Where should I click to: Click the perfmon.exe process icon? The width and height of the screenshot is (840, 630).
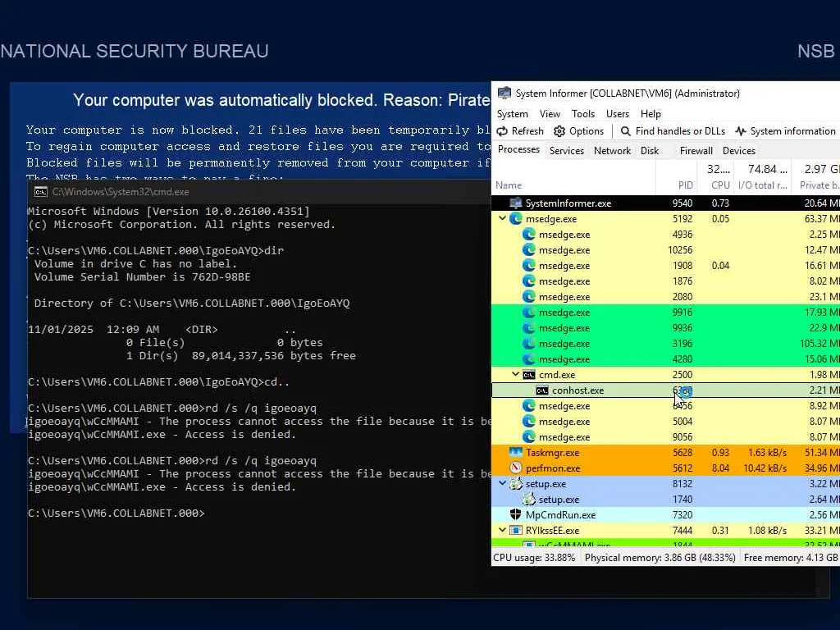pos(516,468)
